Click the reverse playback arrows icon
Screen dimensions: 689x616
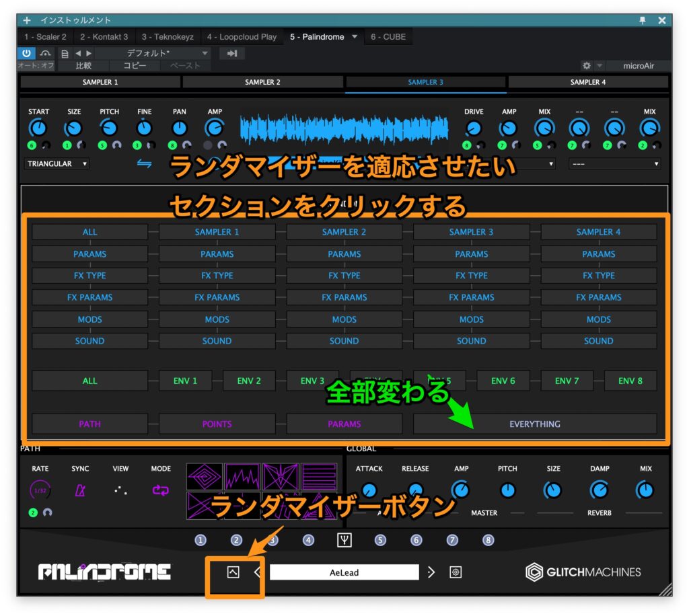[145, 163]
